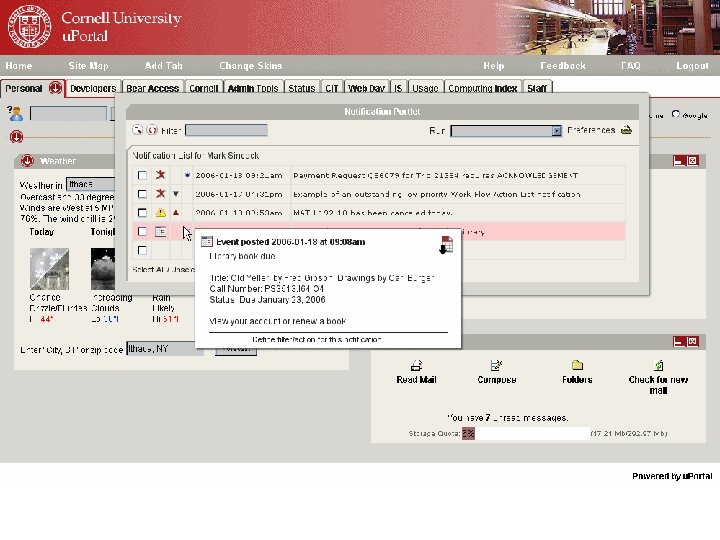This screenshot has height=540, width=720.
Task: Click the Cornell University seal logo
Action: (29, 26)
